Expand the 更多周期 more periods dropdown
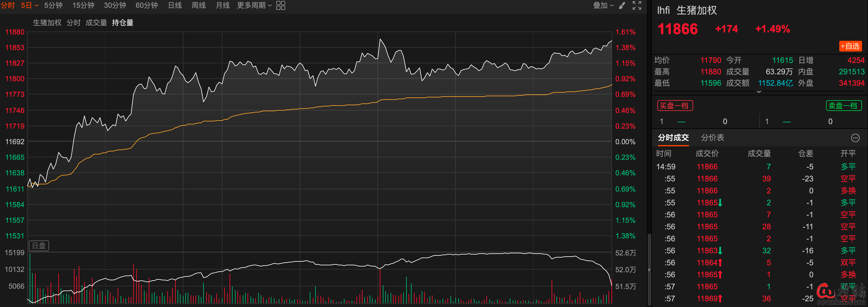The width and height of the screenshot is (868, 307). pos(254,5)
